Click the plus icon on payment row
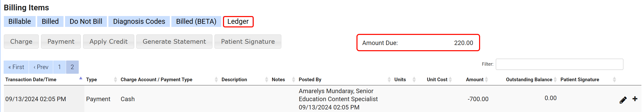 (x=635, y=99)
